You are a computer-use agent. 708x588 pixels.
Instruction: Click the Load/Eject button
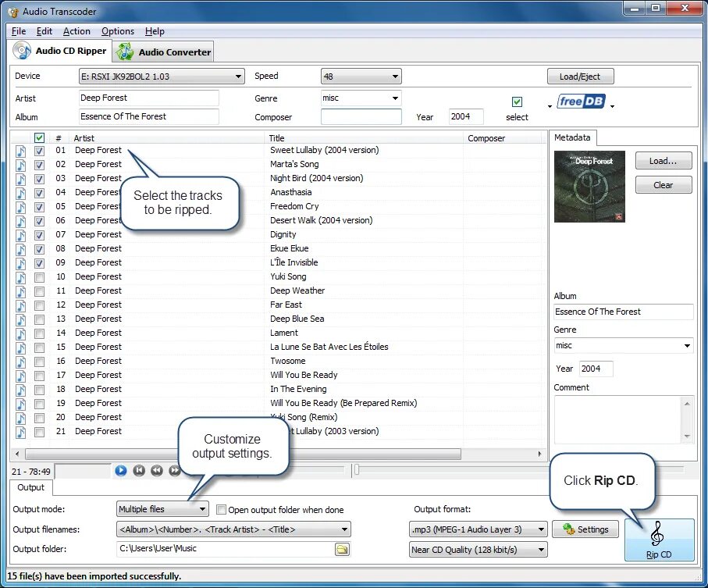(x=580, y=77)
